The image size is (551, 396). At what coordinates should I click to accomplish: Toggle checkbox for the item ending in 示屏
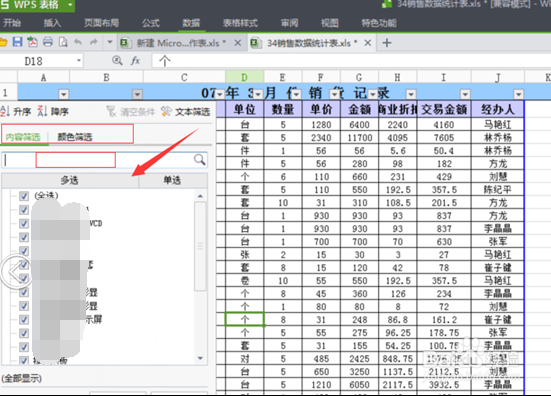pyautogui.click(x=24, y=319)
